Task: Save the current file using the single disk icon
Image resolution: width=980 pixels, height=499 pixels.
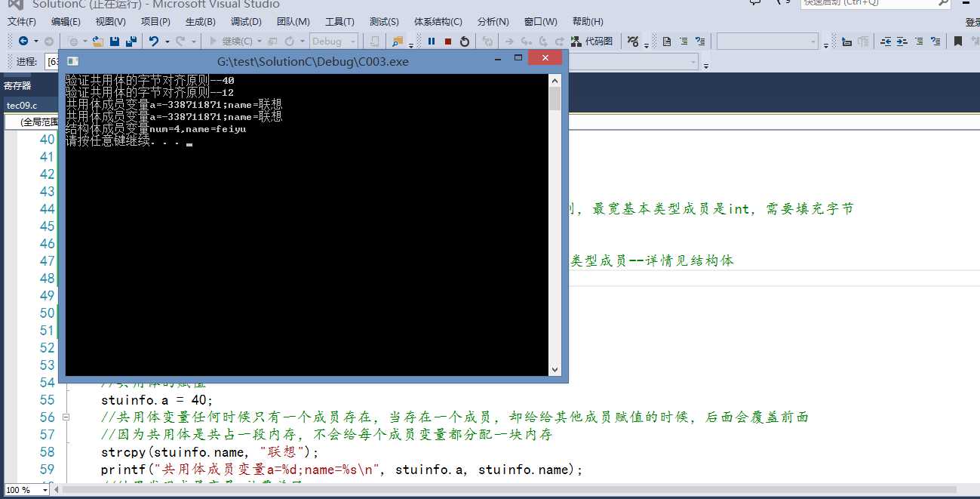Action: [x=115, y=42]
